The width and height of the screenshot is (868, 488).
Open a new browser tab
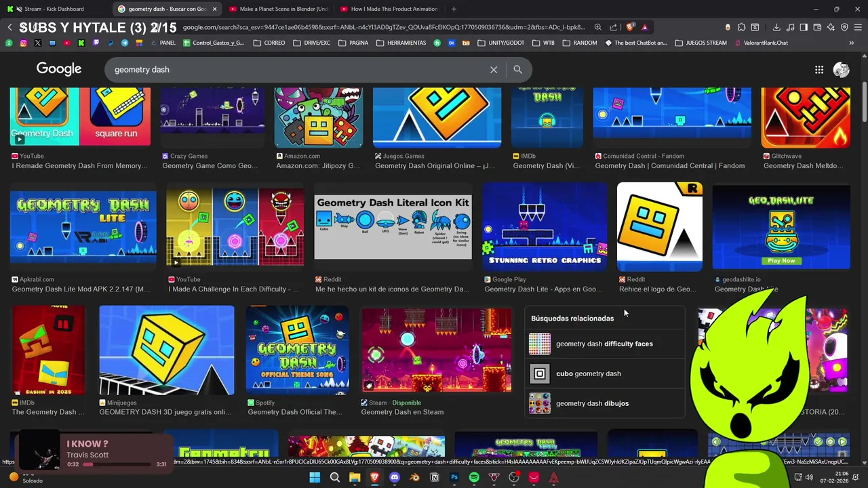click(454, 9)
